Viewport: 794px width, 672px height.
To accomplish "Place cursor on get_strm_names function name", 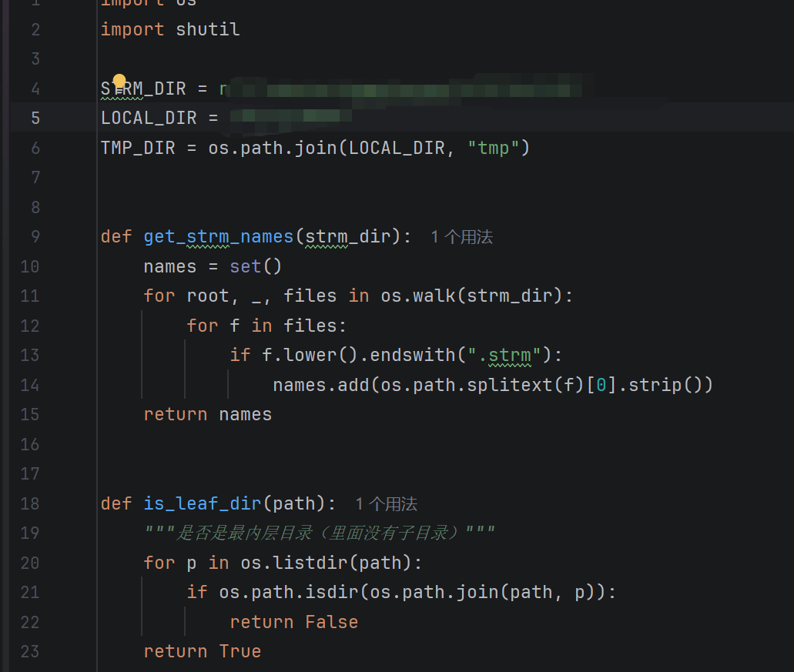I will tap(219, 236).
